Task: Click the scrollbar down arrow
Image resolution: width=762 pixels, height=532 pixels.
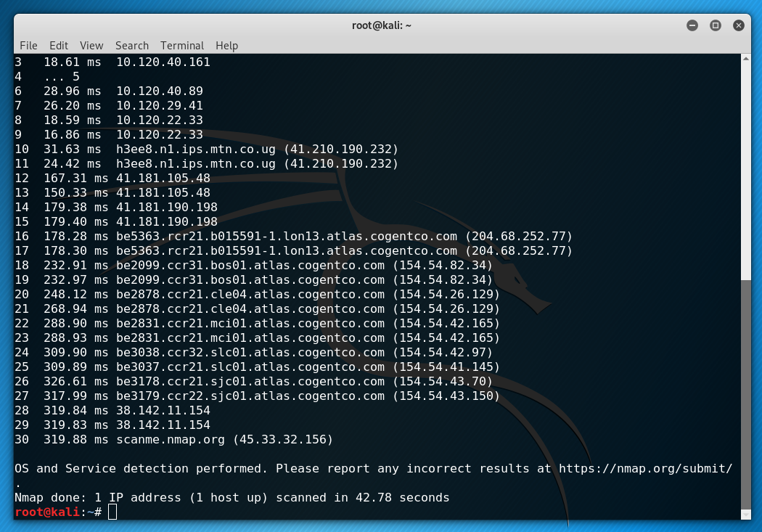Action: (746, 514)
